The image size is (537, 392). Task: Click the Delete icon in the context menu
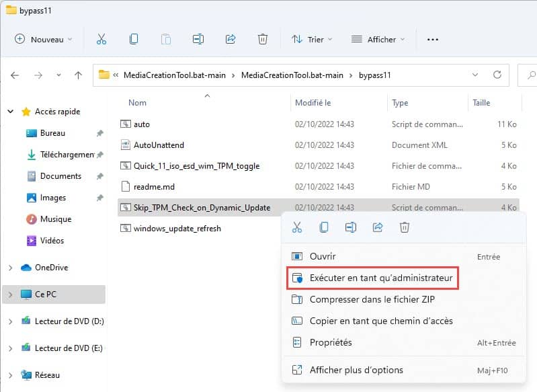click(x=405, y=228)
